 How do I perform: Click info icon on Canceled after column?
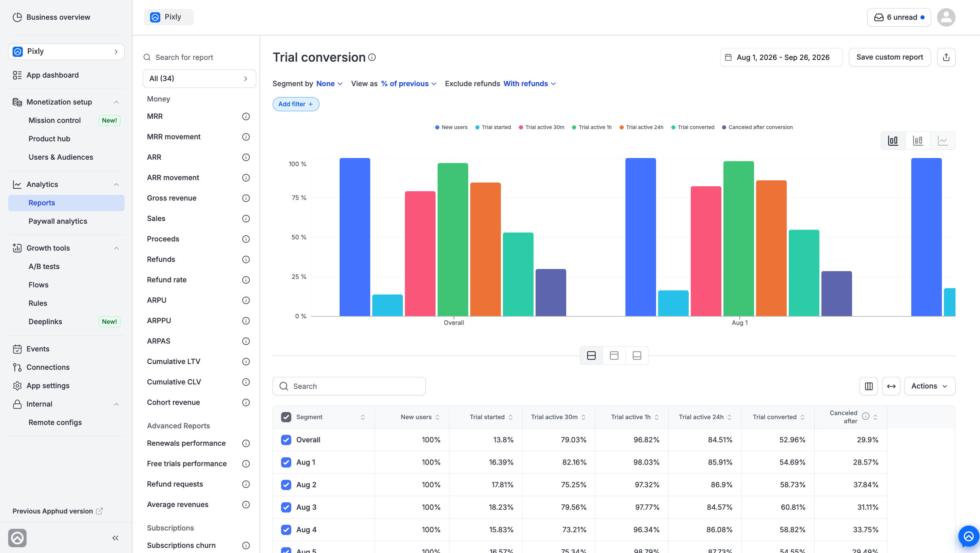(865, 416)
